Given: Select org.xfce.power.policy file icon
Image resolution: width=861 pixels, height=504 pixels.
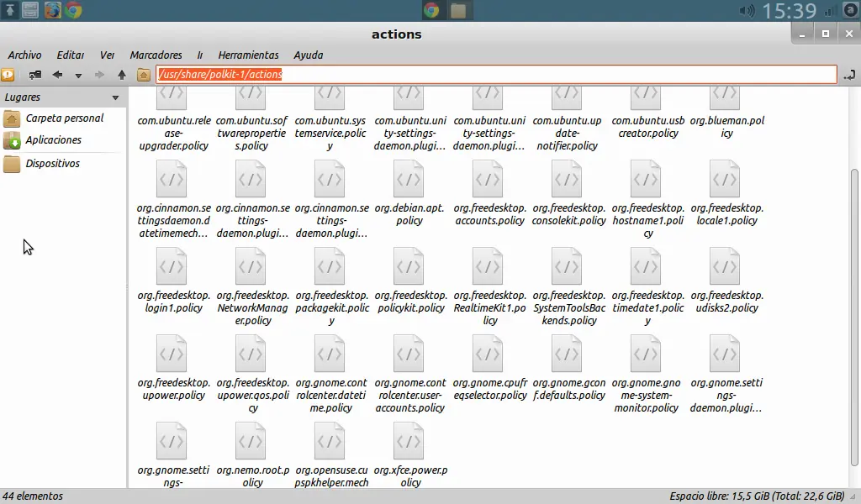Looking at the screenshot, I should click(x=409, y=440).
